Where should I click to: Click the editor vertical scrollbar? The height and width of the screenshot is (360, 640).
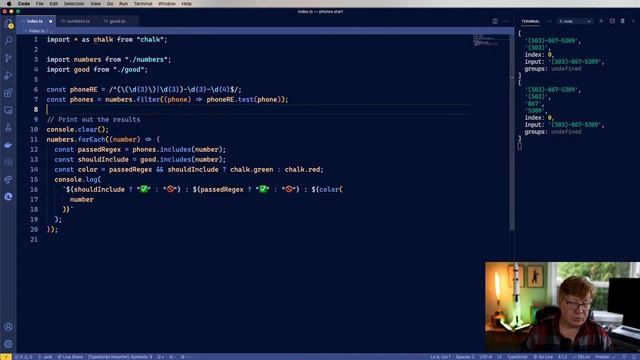click(x=511, y=133)
